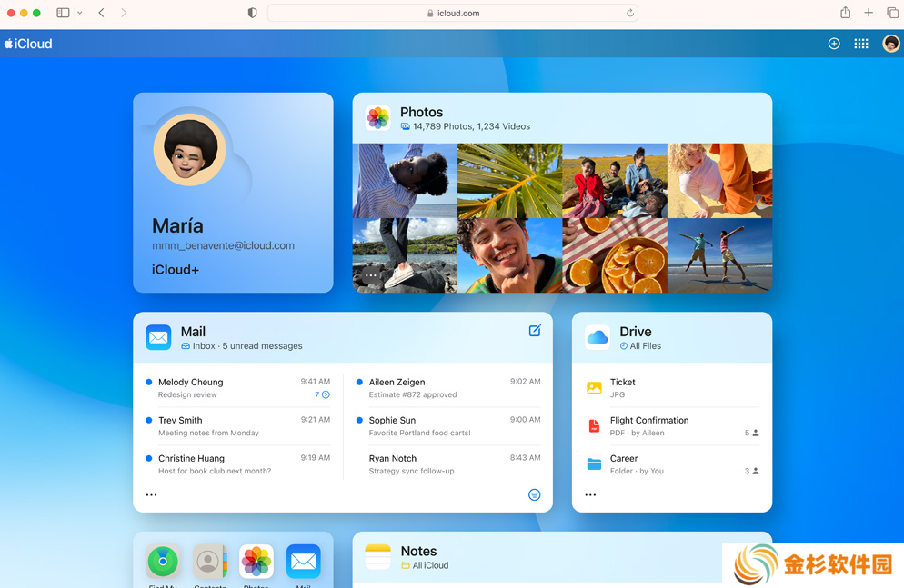Viewport: 904px width, 588px height.
Task: Open a new Safari tab with plus icon
Action: [869, 13]
